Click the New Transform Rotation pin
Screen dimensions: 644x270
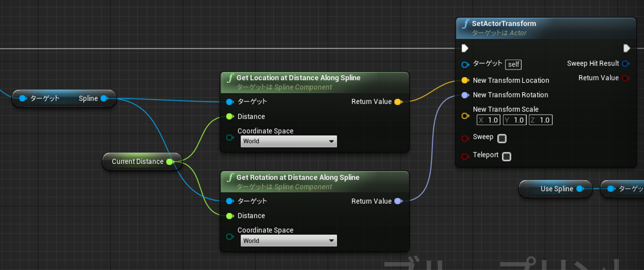point(465,95)
